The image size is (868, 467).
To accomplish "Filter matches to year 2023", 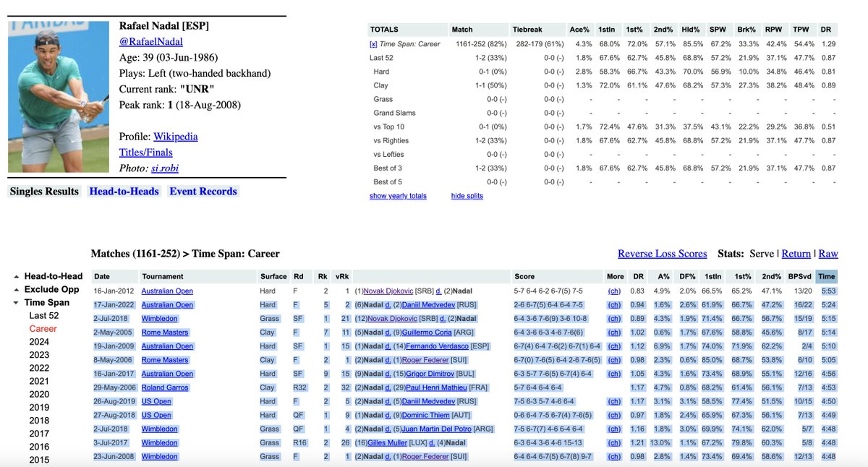I will pyautogui.click(x=39, y=355).
